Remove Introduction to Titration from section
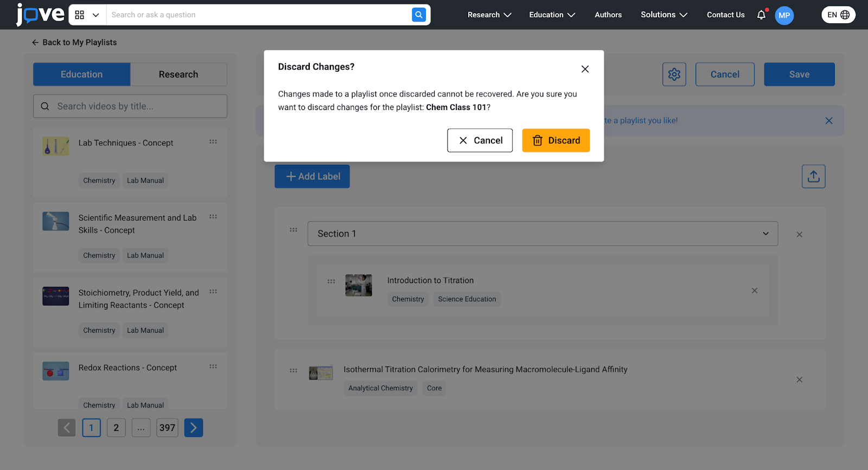The width and height of the screenshot is (868, 470). pyautogui.click(x=755, y=291)
